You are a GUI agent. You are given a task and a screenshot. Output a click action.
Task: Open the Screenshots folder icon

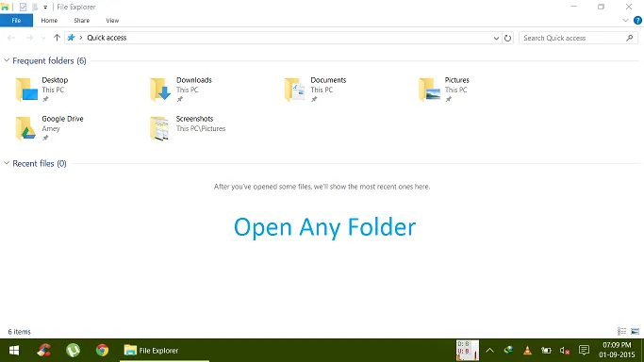tap(159, 128)
